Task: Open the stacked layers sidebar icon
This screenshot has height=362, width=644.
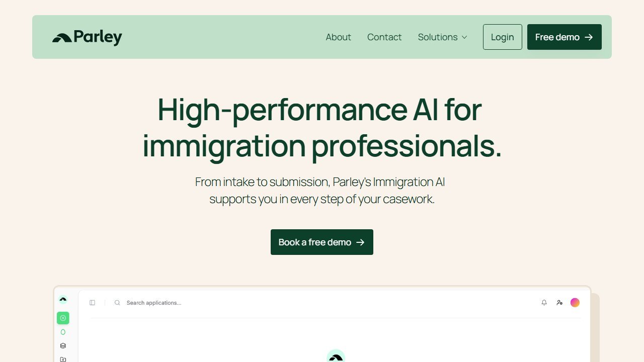Action: click(63, 346)
